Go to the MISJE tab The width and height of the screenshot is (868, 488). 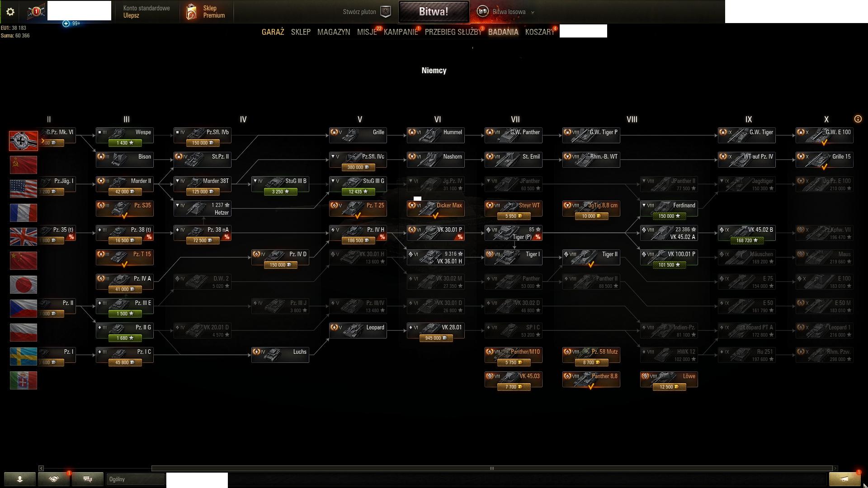click(367, 32)
